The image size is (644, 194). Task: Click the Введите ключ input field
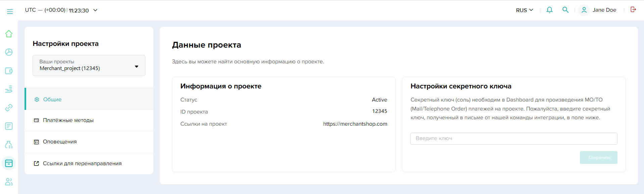pyautogui.click(x=513, y=138)
